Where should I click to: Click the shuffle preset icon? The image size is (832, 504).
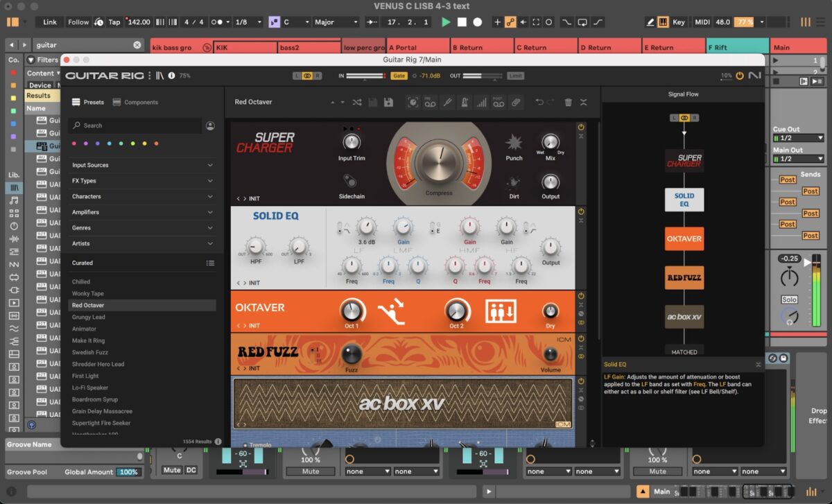(356, 102)
